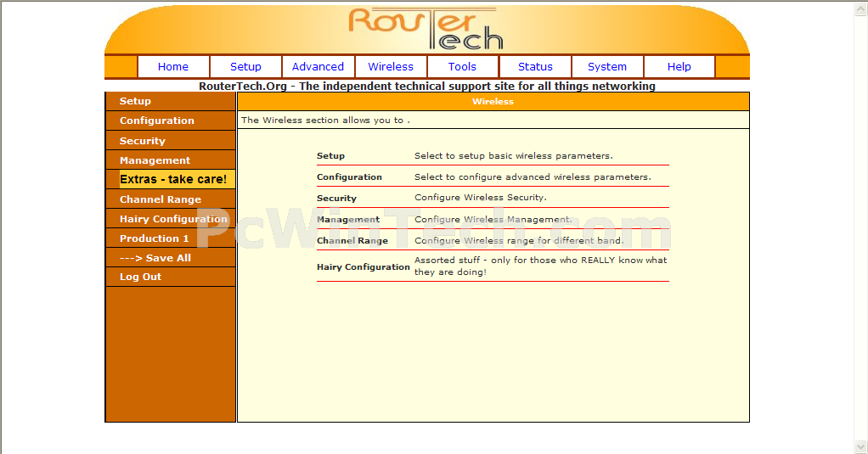Viewport: 868px width, 454px height.
Task: Switch to the System tab
Action: (607, 67)
